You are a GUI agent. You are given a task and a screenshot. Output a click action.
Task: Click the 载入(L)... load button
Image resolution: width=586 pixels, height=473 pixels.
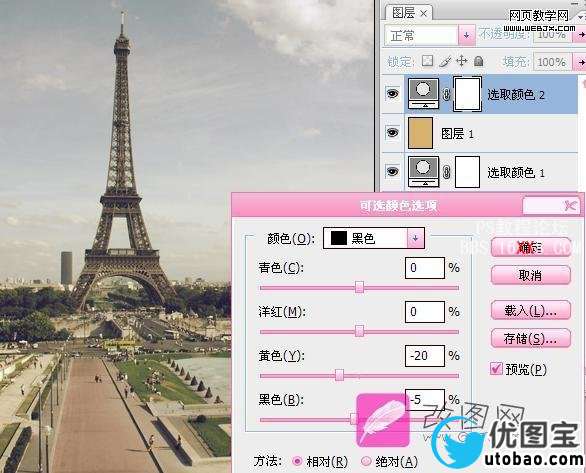click(531, 310)
